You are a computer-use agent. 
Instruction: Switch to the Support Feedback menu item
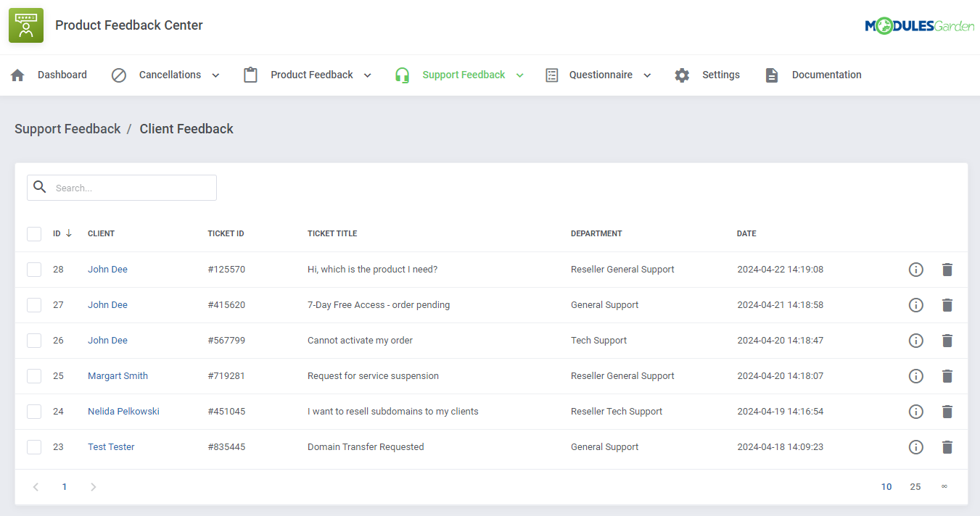[463, 75]
